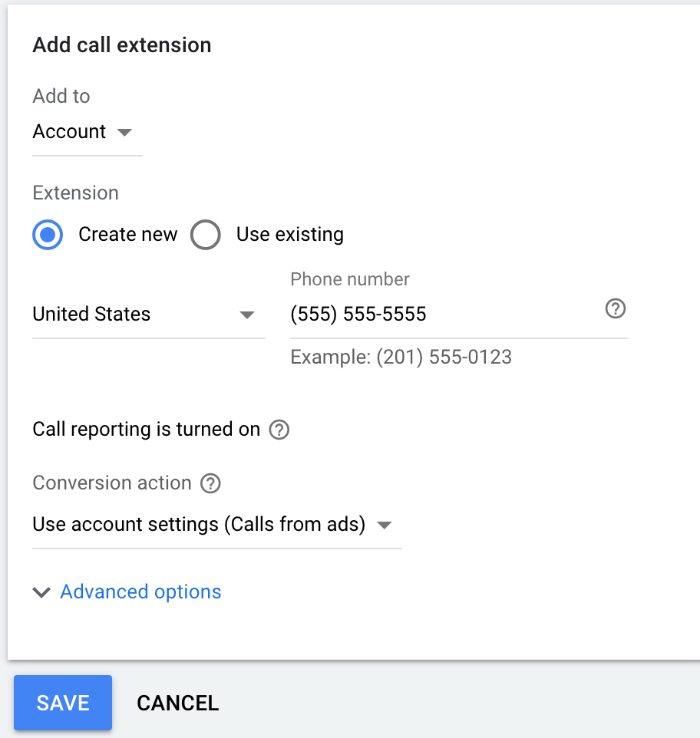The width and height of the screenshot is (700, 738).
Task: Click the chevron icon beside Advanced options
Action: pos(41,592)
